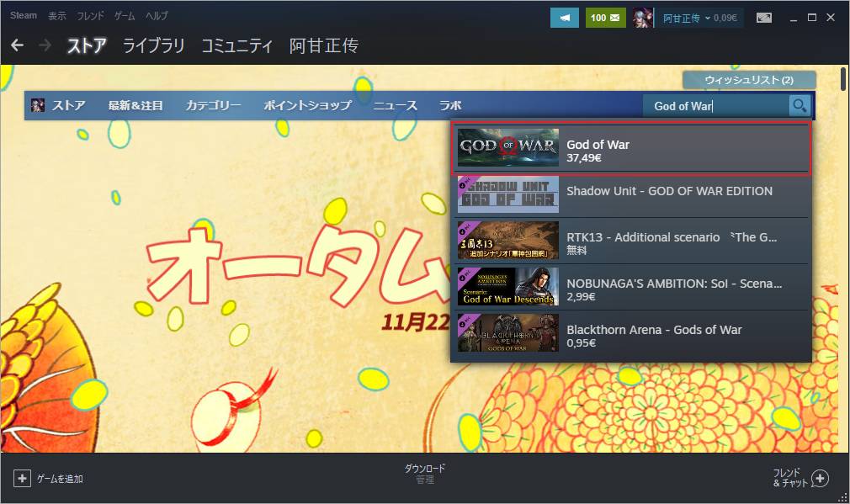Image resolution: width=850 pixels, height=504 pixels.
Task: Select Shadow Unit - GOD OF WAR EDITION result
Action: (631, 194)
